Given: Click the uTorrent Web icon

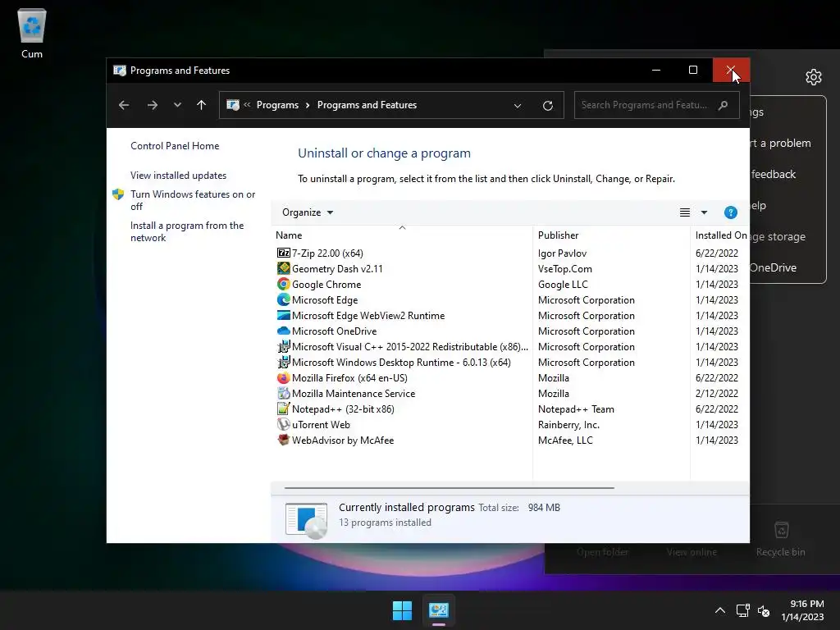Looking at the screenshot, I should (283, 424).
